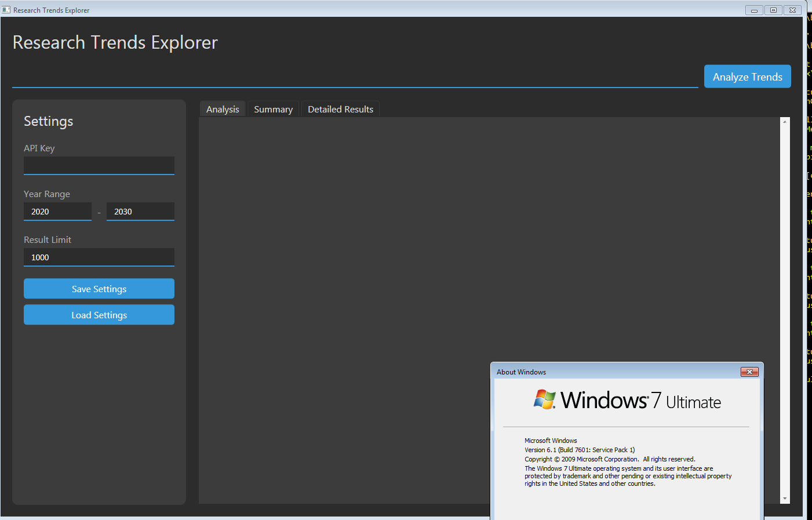
Task: Click the Research Trends Explorer title bar icon
Action: [6, 10]
